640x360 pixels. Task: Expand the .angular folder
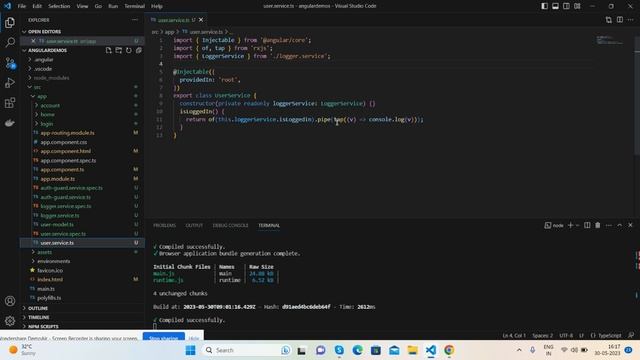pos(82,60)
